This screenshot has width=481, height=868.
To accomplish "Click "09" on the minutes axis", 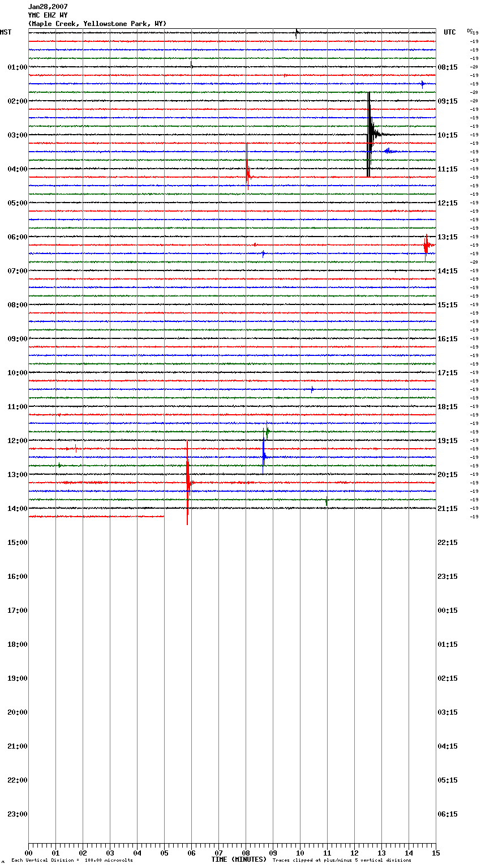I will [273, 853].
